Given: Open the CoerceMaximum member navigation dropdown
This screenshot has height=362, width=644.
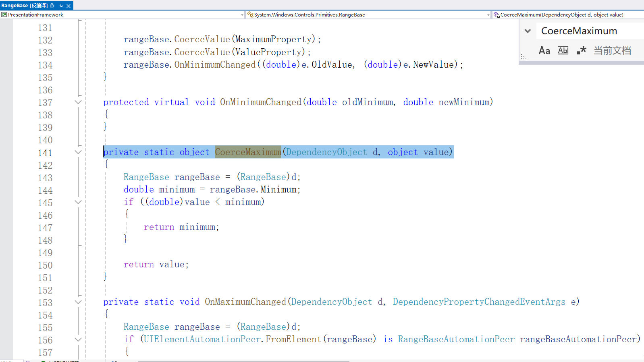Looking at the screenshot, I should coord(567,15).
